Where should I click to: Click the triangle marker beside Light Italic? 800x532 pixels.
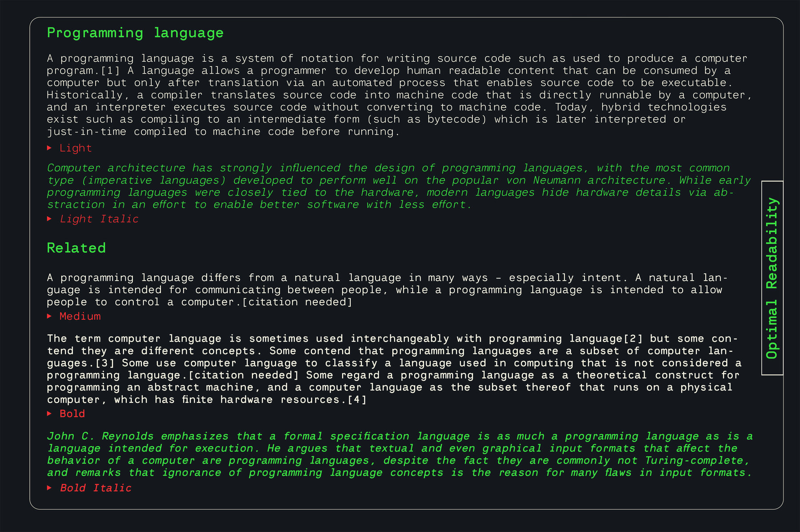tap(49, 218)
